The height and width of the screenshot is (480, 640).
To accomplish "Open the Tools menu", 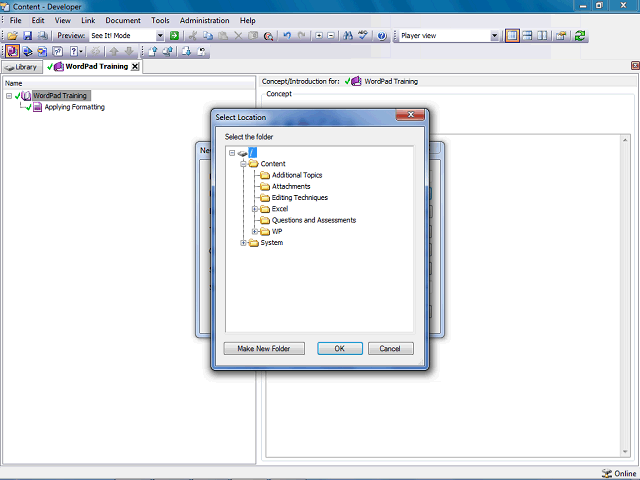I will (160, 20).
